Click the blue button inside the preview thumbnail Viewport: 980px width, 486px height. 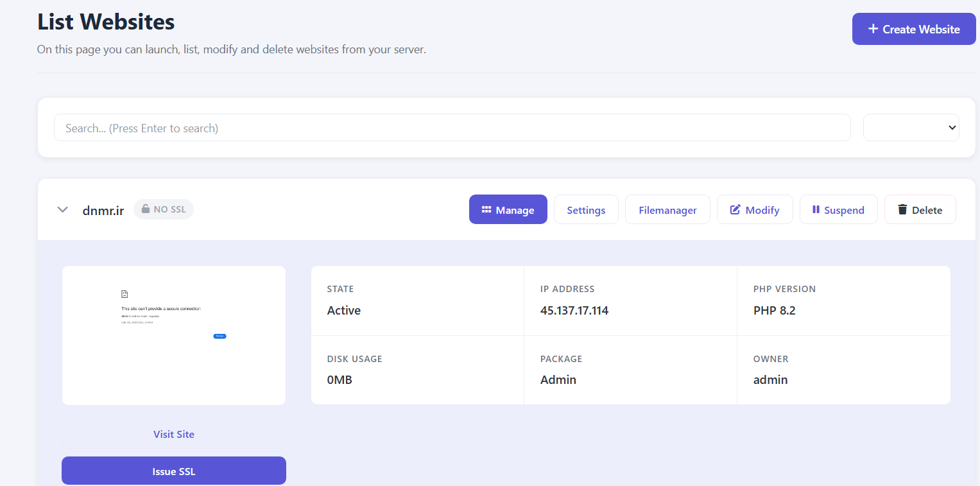click(219, 336)
